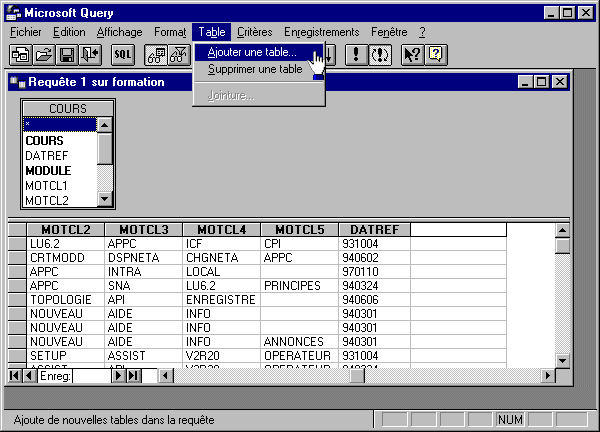Click the MOTCL3 column header
Viewport: 600px width, 432px height.
point(144,230)
